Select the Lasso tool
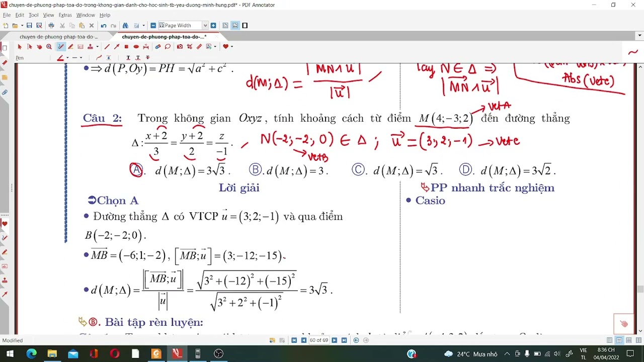 point(168,47)
